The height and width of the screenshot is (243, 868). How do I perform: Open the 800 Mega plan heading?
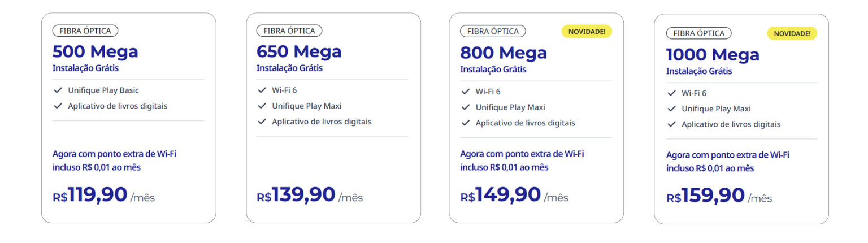tap(503, 53)
